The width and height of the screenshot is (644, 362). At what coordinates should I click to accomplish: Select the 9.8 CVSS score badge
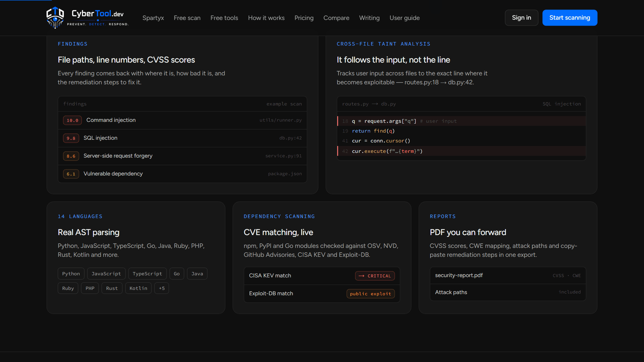[x=71, y=138]
